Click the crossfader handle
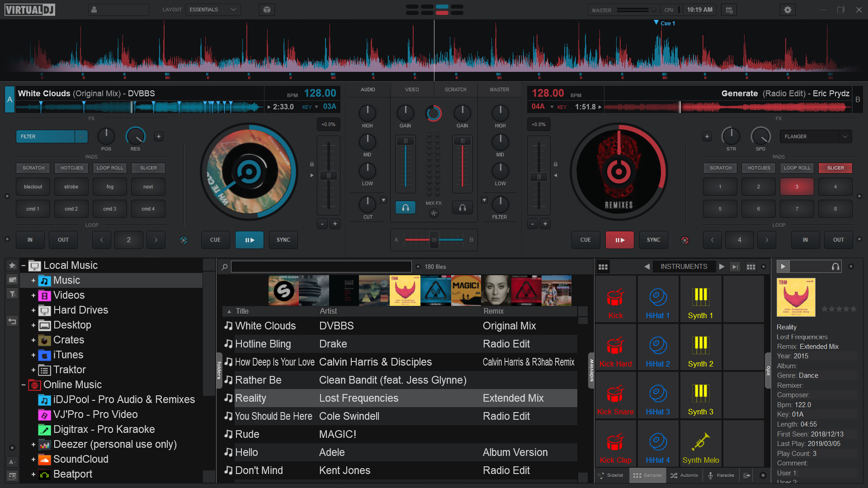The image size is (868, 488). 434,240
